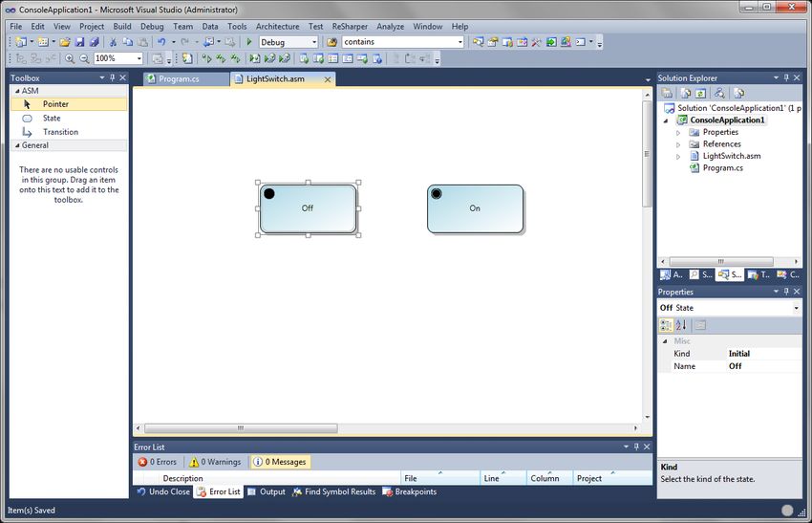Click the diagram horizontal scrollbar thumb
This screenshot has height=523, width=812.
(241, 428)
